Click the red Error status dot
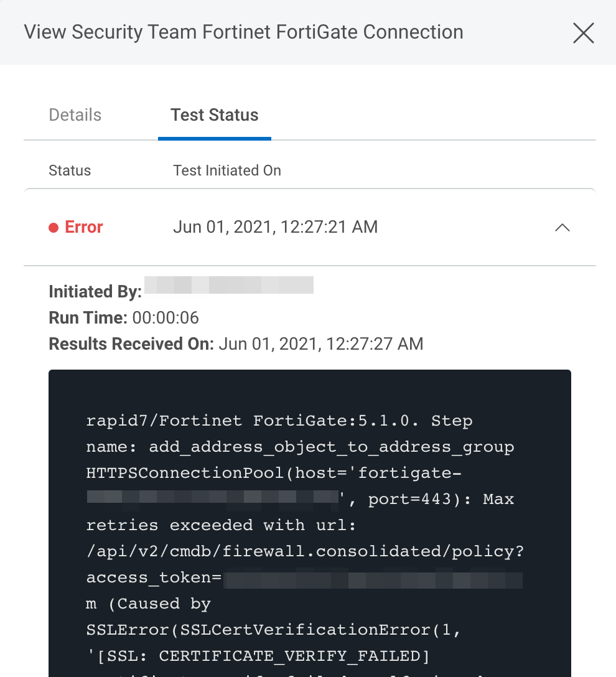This screenshot has width=616, height=677. pyautogui.click(x=54, y=228)
